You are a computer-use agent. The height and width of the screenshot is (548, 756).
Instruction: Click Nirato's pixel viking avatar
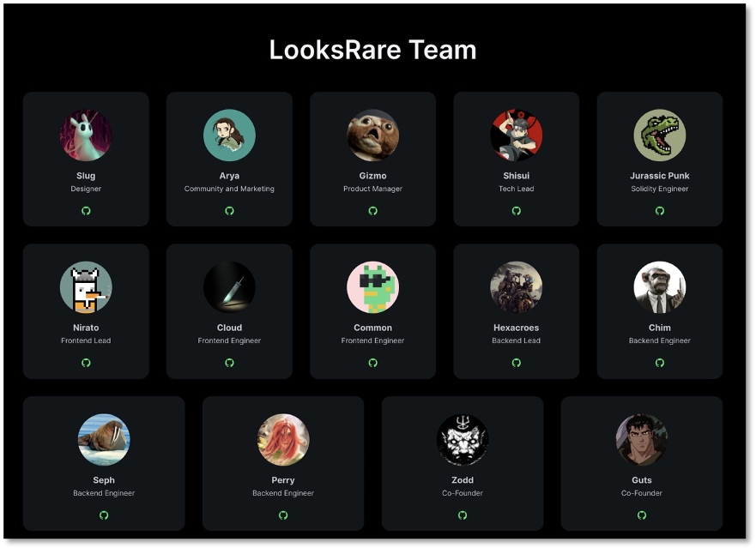86,287
